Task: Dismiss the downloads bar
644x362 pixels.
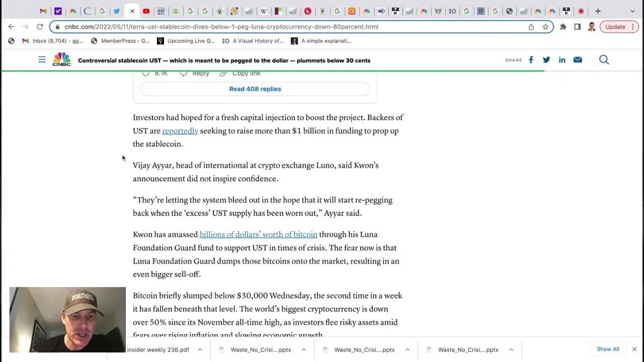Action: [x=634, y=349]
